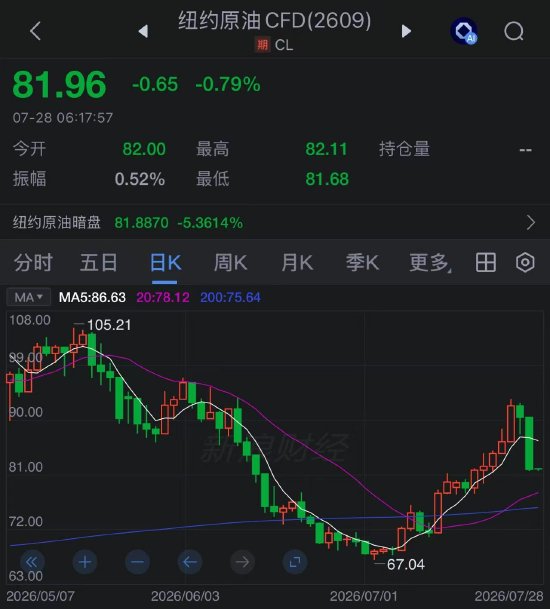Tap the 105.21 high price marker
The height and width of the screenshot is (609, 550).
(x=109, y=325)
